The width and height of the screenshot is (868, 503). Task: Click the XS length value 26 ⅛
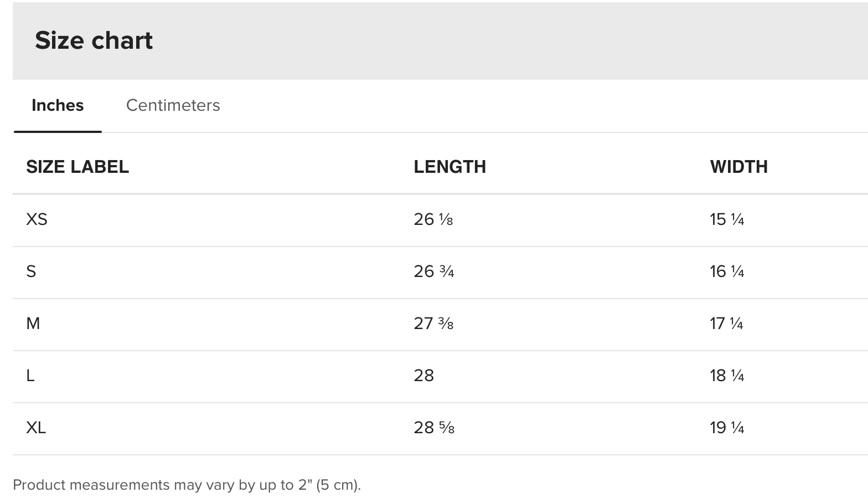click(433, 219)
